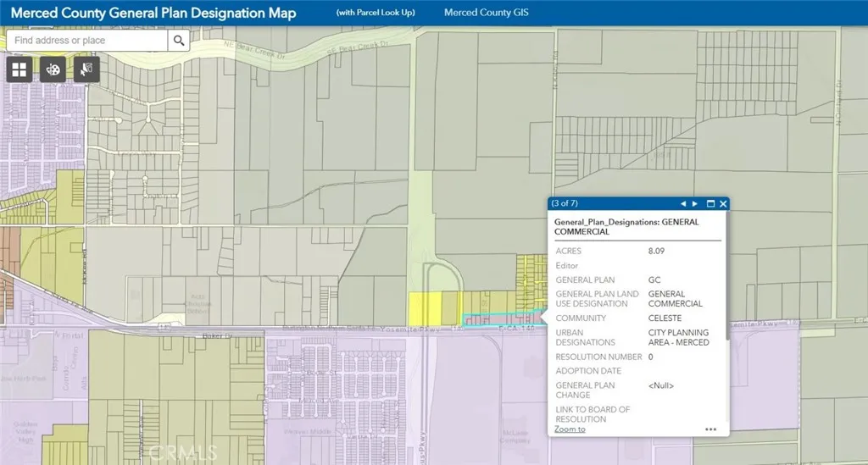Click the General Plan Change Null value
The height and width of the screenshot is (465, 868).
(661, 386)
